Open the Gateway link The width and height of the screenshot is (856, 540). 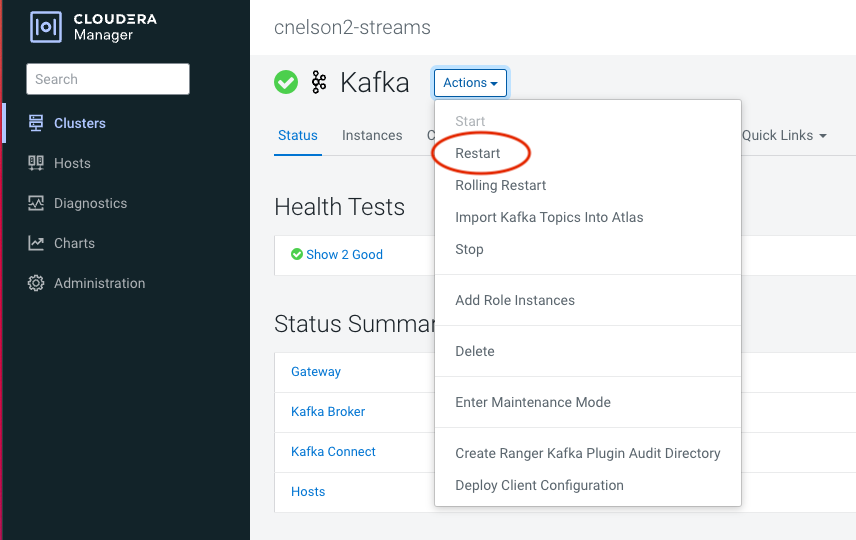316,372
